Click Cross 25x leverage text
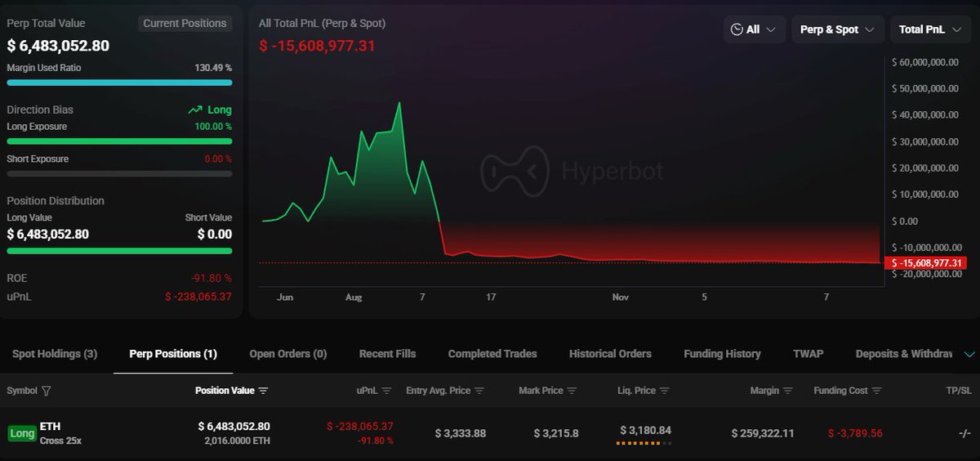 [60, 441]
